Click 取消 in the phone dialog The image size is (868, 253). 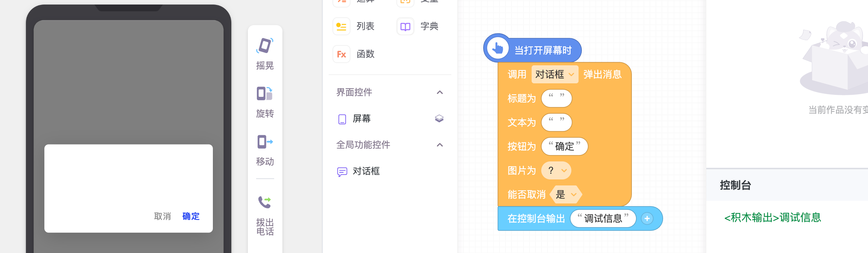coord(162,216)
